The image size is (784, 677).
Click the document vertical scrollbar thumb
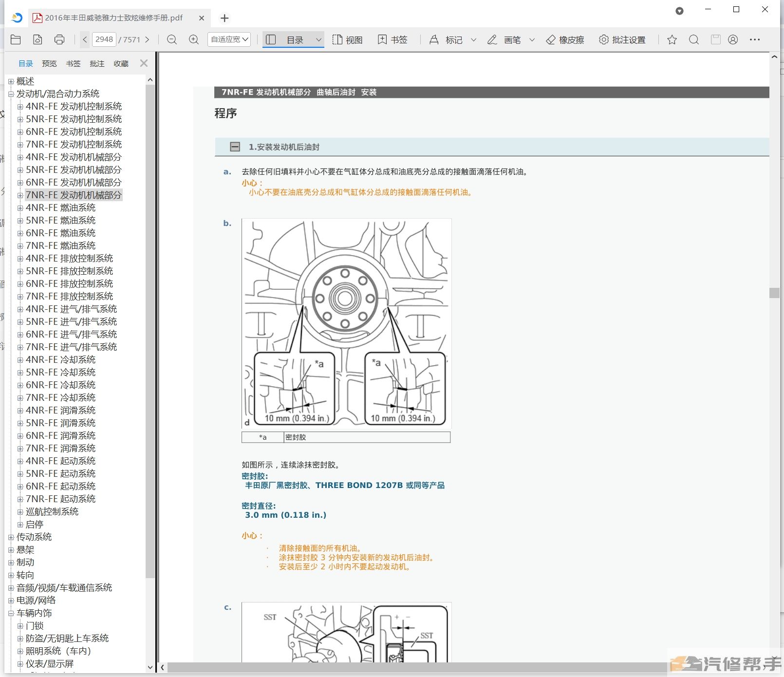[774, 292]
